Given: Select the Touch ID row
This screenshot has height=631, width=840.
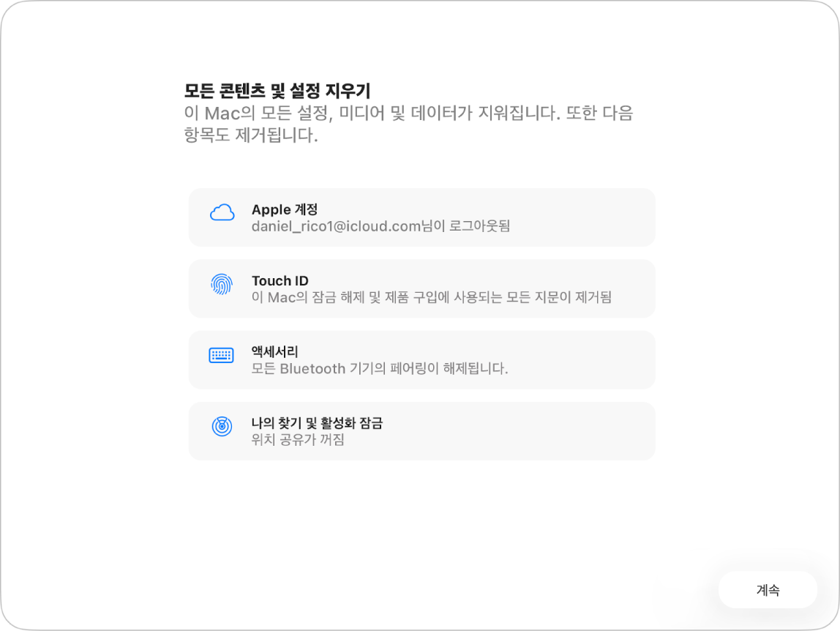Looking at the screenshot, I should coord(421,288).
